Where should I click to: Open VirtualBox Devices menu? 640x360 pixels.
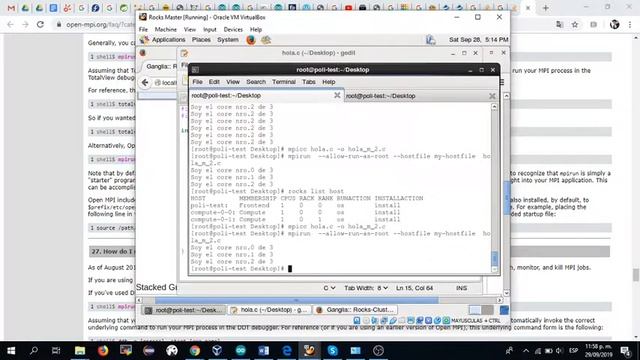[233, 29]
